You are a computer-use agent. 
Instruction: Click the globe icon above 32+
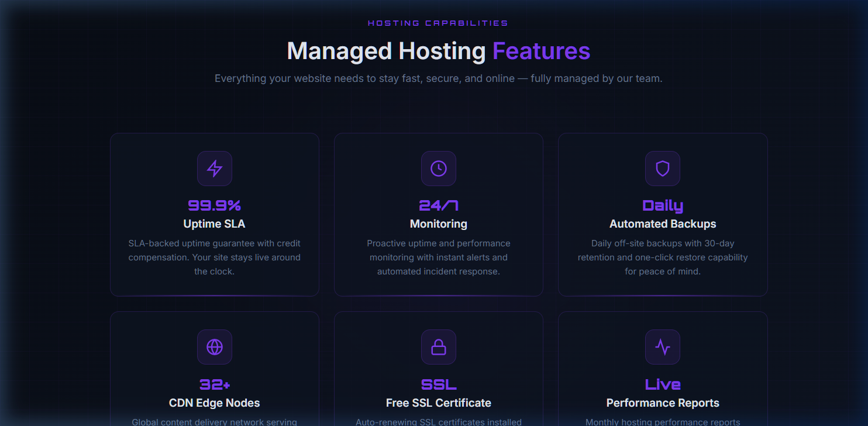(215, 347)
